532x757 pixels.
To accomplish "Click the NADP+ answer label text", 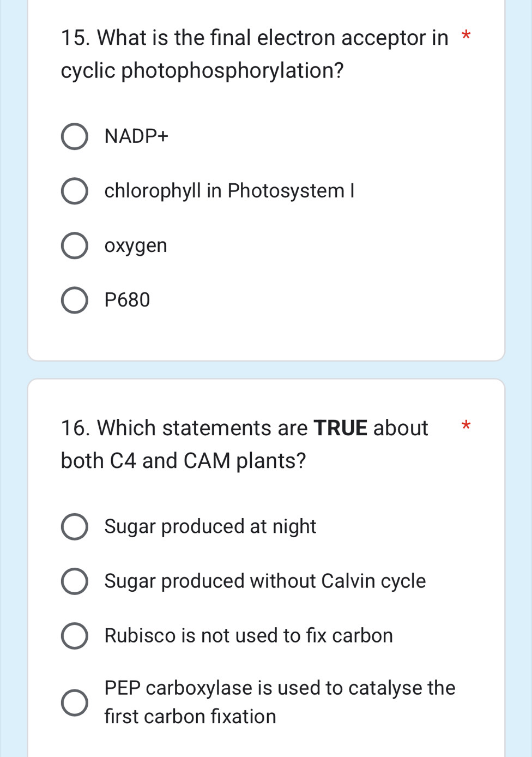I will [137, 136].
